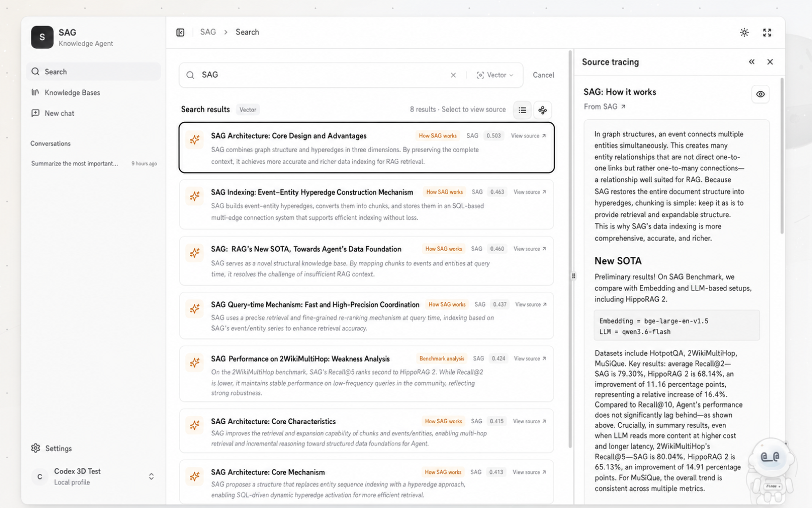Switch to list view of results
The image size is (812, 508).
(x=522, y=110)
